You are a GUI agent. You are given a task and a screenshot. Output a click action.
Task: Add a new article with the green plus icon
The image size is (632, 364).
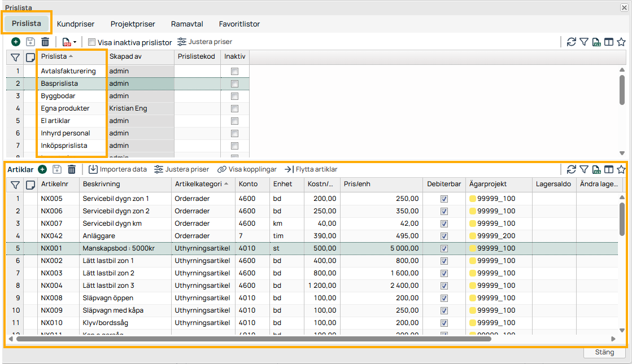(x=42, y=169)
